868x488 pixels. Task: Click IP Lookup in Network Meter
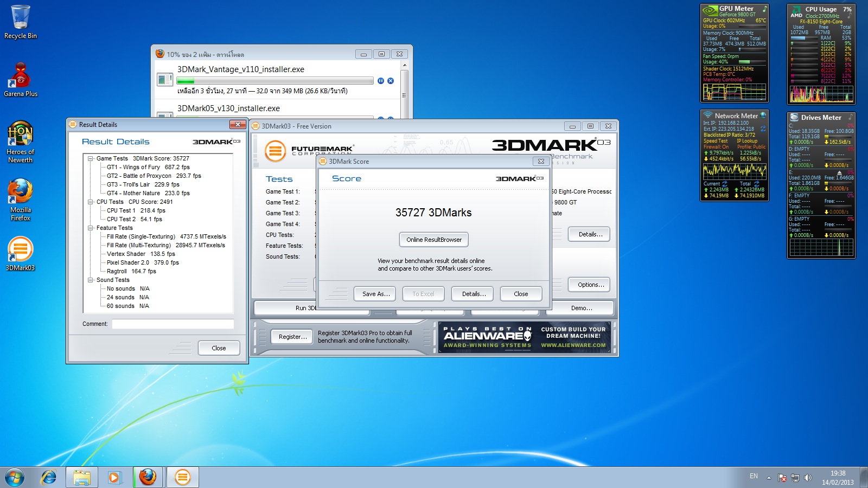747,141
